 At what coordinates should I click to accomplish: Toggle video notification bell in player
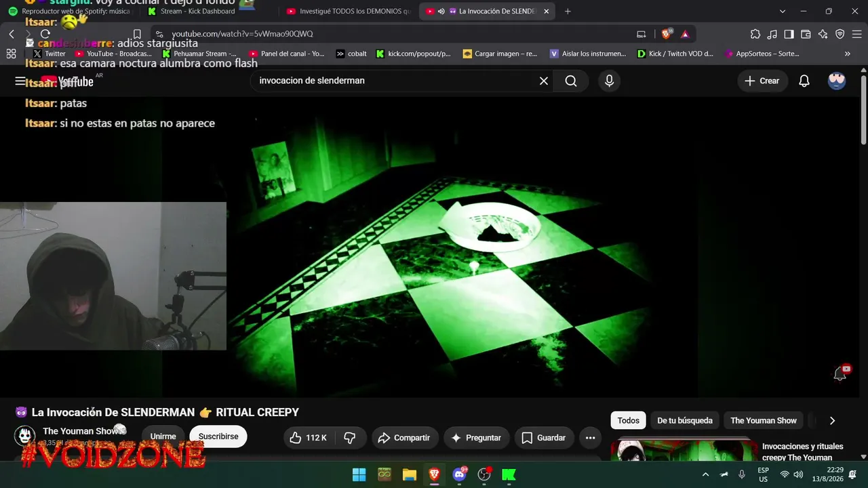click(841, 373)
